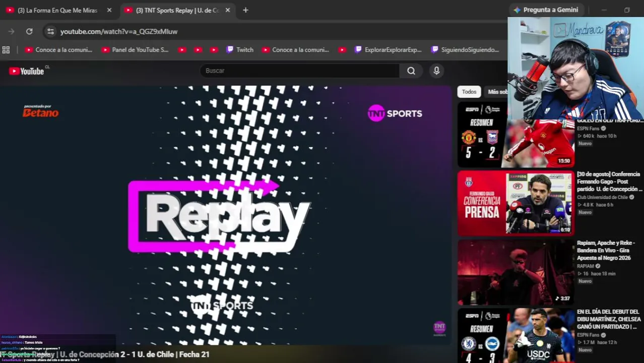Open ESPN Fans channel under Dibu Martínez video

[x=588, y=335]
